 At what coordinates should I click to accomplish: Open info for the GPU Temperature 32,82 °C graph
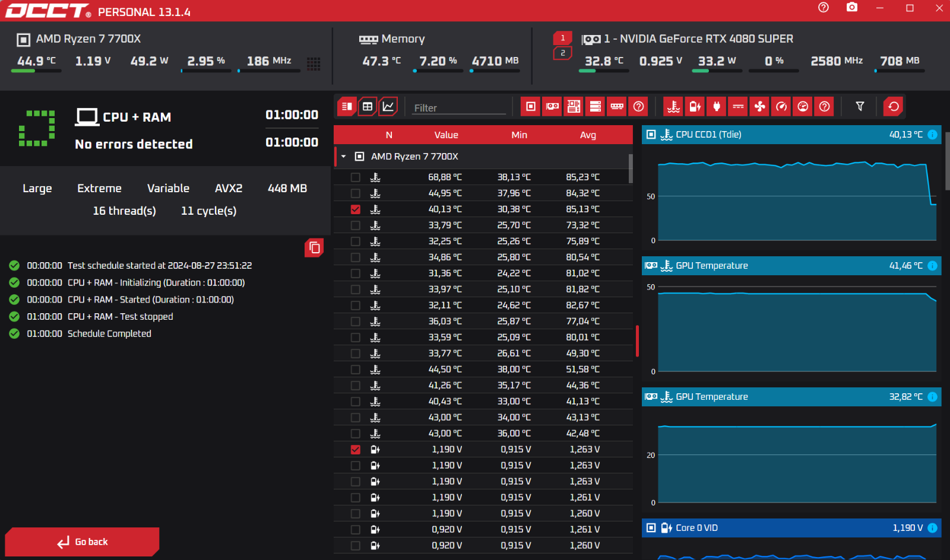coord(932,397)
